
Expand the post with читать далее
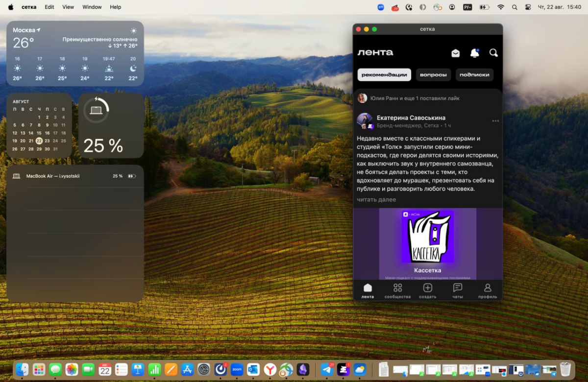[376, 200]
